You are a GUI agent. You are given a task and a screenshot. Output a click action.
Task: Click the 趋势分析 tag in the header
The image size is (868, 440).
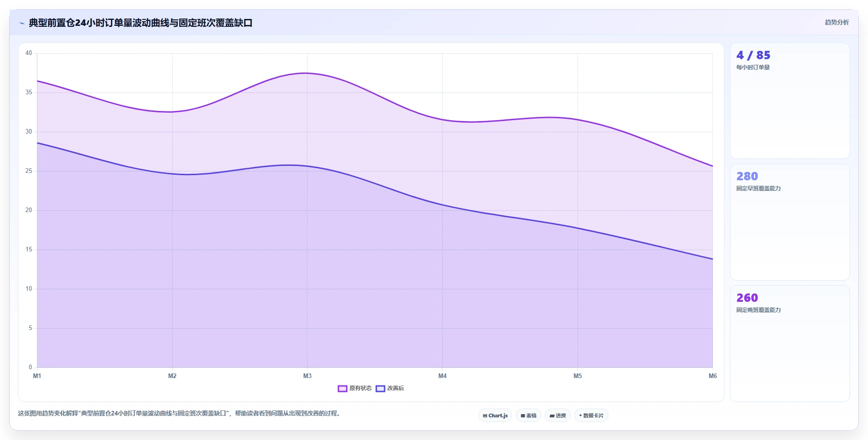[837, 22]
